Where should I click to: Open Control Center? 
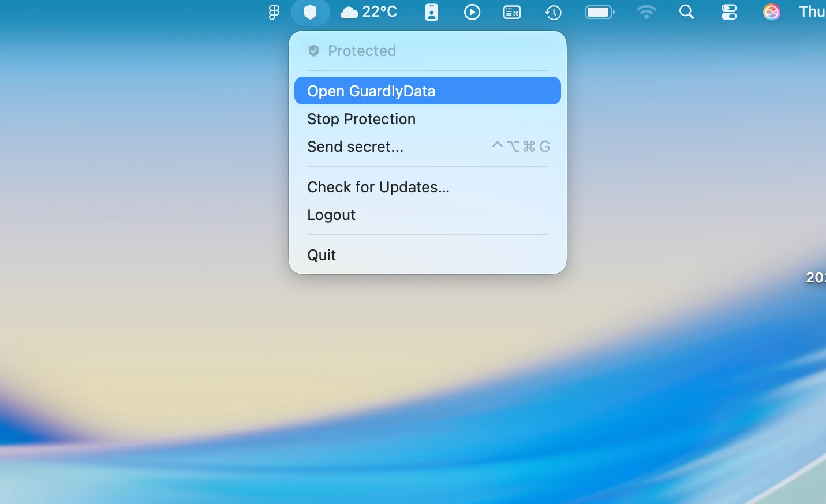coord(728,12)
